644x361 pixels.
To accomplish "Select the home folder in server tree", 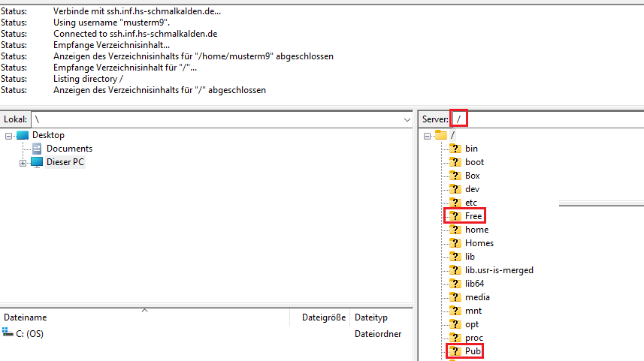I will tap(476, 230).
